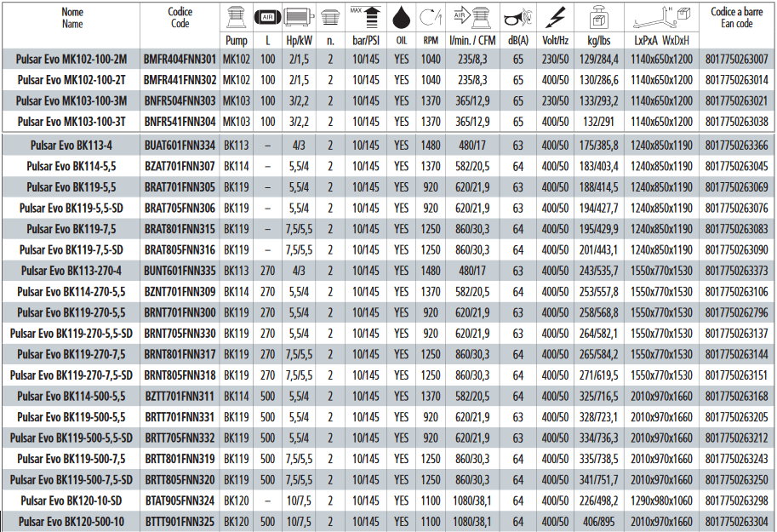Select the "Pulsar Evo BK114-500-5,5" name cell
This screenshot has width=777, height=532.
[x=71, y=397]
